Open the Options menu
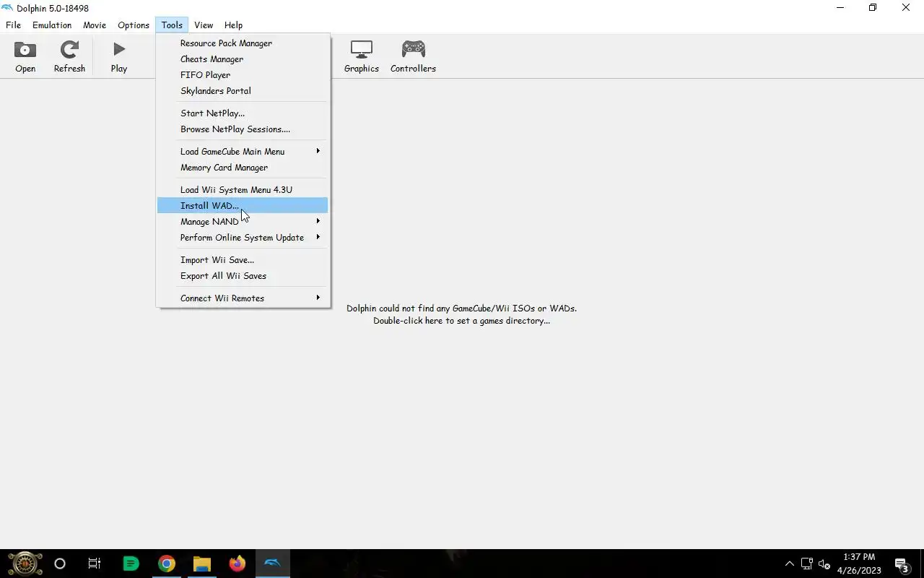The height and width of the screenshot is (578, 924). point(134,25)
